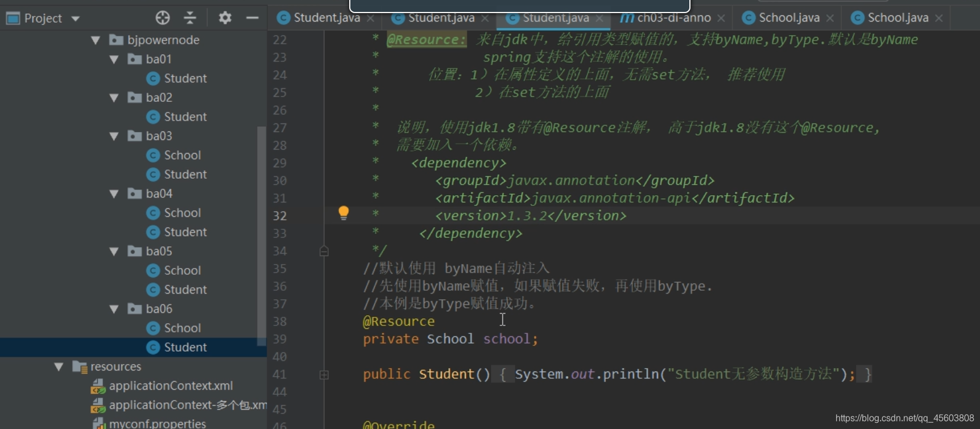Screen dimensions: 980x429
Task: Collapse the ba05 package
Action: point(114,251)
